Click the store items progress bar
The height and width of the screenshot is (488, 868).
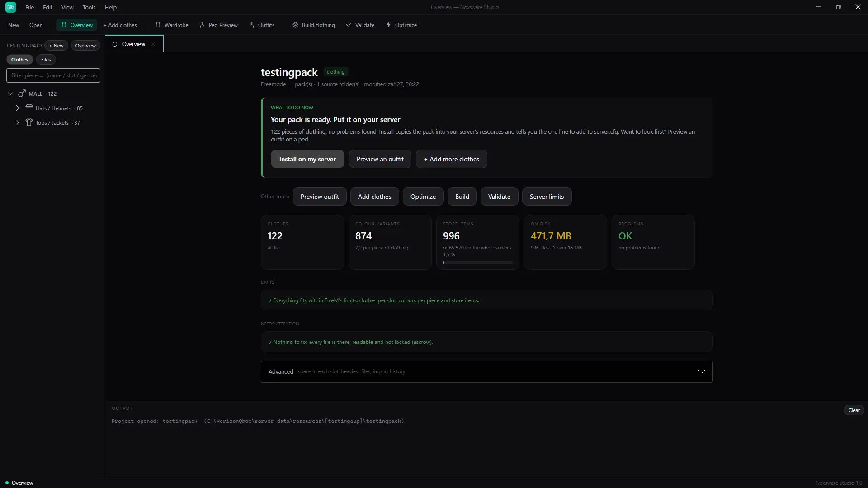478,263
